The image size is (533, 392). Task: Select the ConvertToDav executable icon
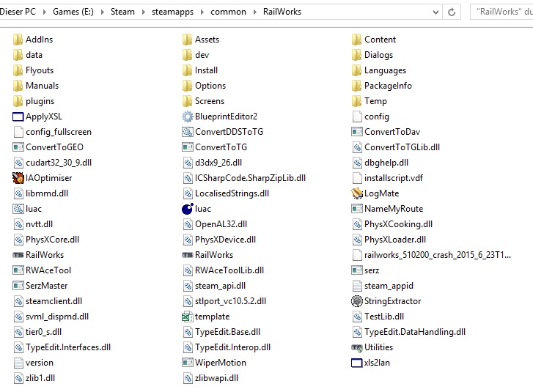[x=357, y=132]
